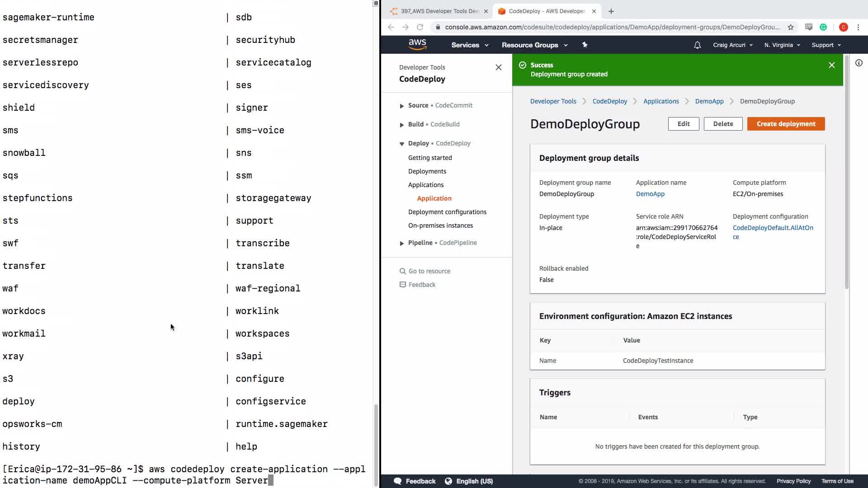The height and width of the screenshot is (488, 868).
Task: Open the info panel icon at right
Action: tap(859, 63)
